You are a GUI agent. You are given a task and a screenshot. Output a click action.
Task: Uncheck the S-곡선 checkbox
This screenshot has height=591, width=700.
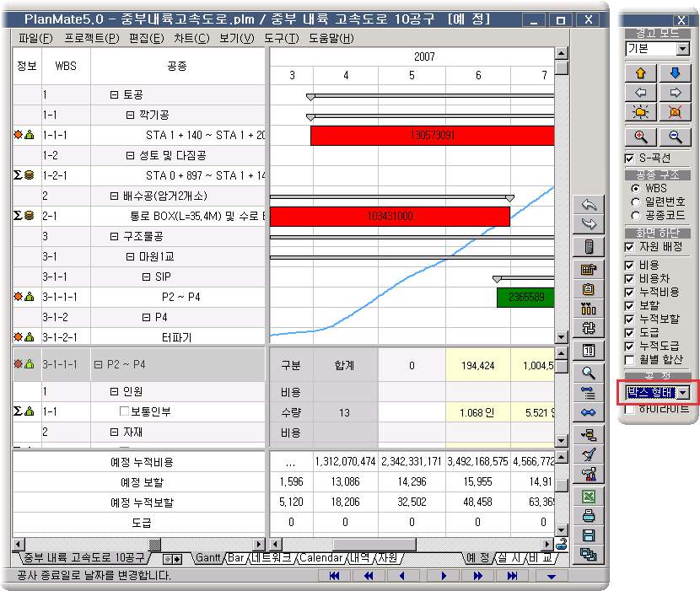629,158
